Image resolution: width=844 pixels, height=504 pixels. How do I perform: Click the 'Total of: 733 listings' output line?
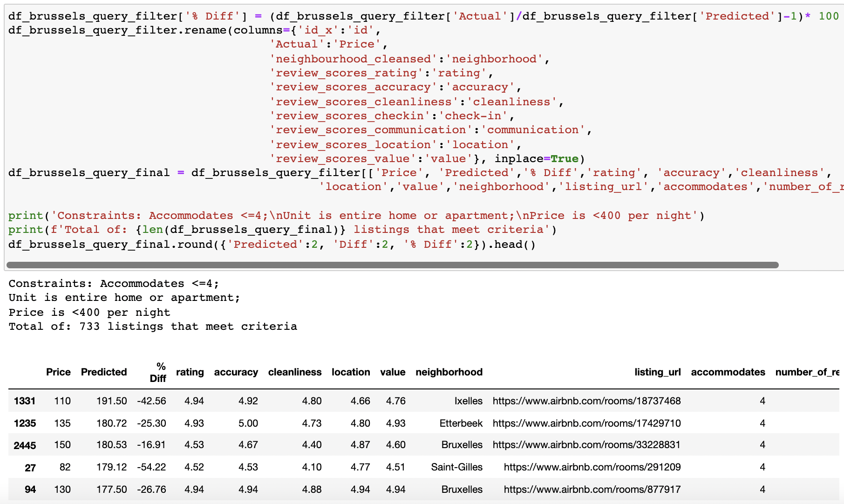(153, 327)
